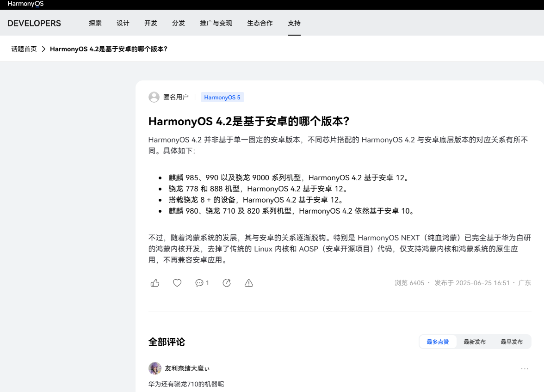The image size is (544, 392).
Task: Open comments via speech bubble icon
Action: pos(199,283)
